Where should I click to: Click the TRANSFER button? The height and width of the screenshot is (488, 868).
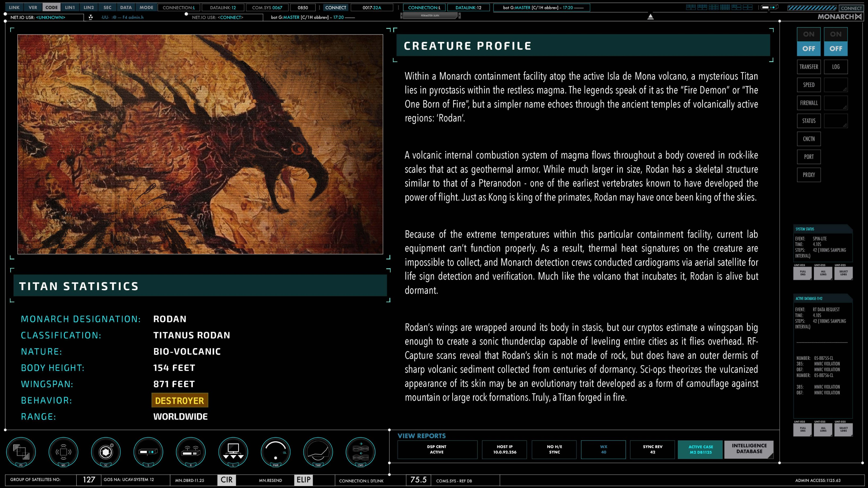click(809, 67)
